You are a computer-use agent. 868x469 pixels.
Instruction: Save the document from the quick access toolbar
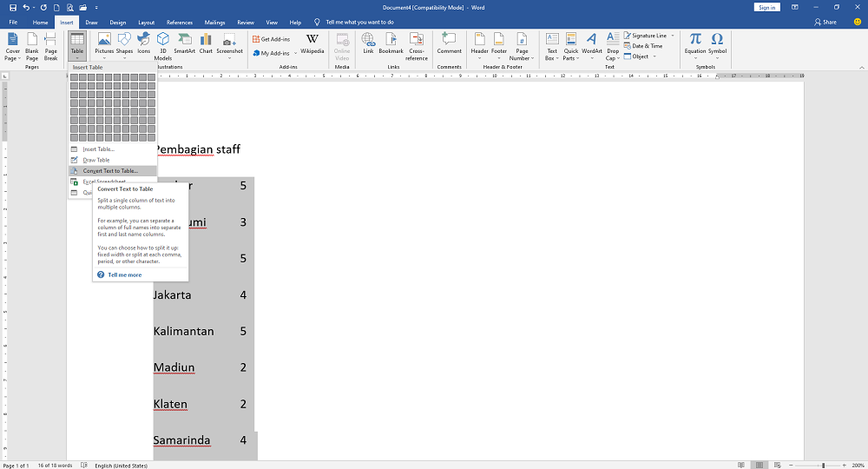coord(13,8)
